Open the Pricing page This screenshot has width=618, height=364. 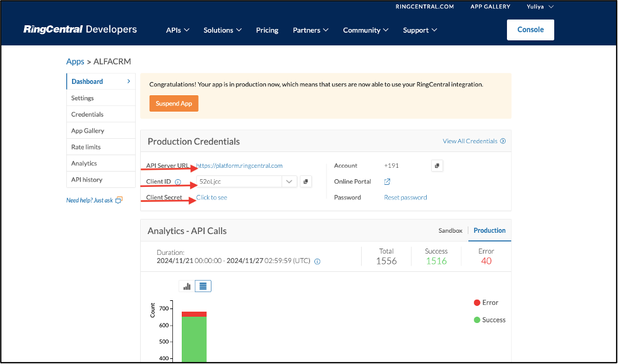[x=267, y=30]
